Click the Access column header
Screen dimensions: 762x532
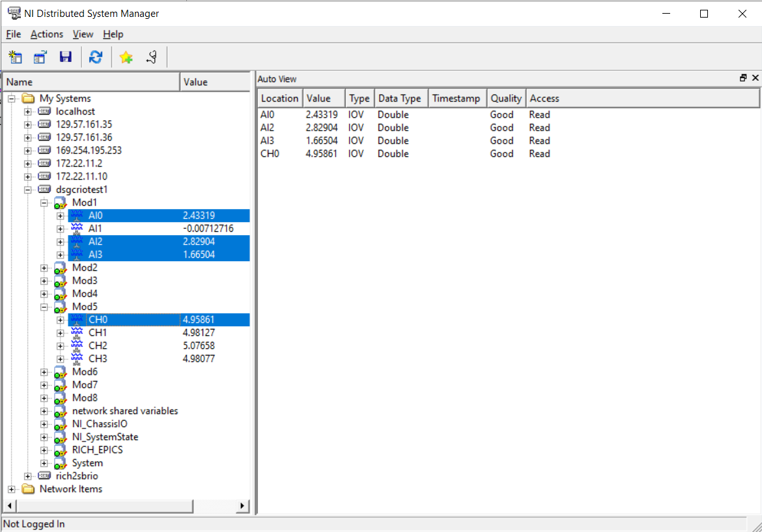[x=643, y=98]
